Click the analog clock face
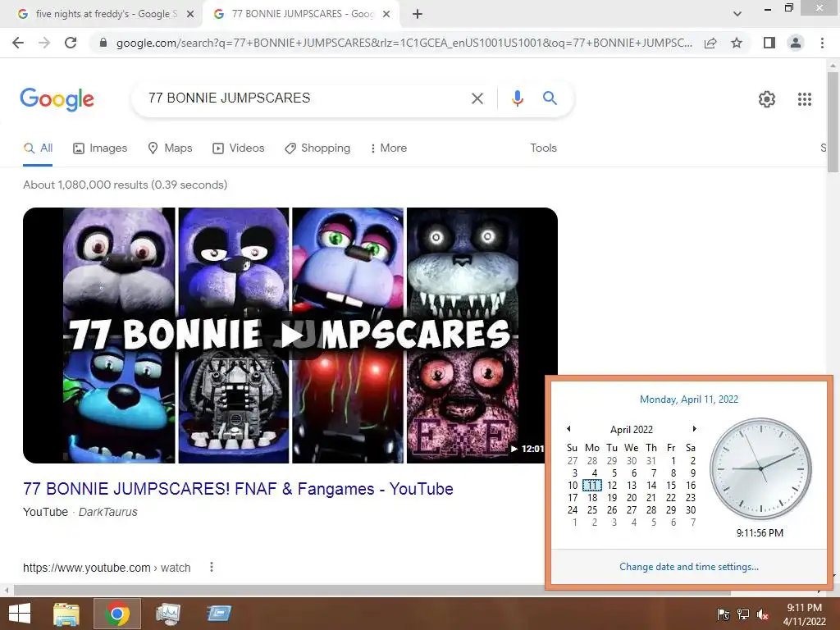The image size is (840, 630). (x=760, y=468)
